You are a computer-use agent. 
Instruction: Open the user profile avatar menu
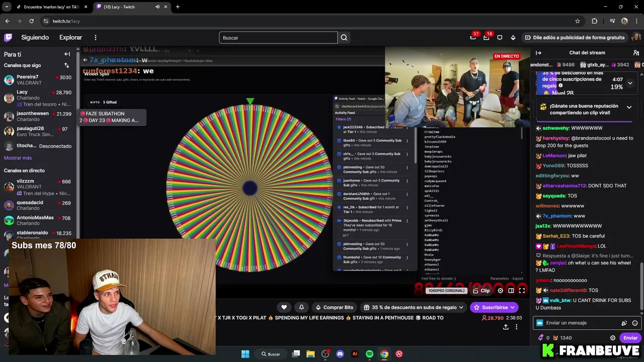[x=636, y=37]
